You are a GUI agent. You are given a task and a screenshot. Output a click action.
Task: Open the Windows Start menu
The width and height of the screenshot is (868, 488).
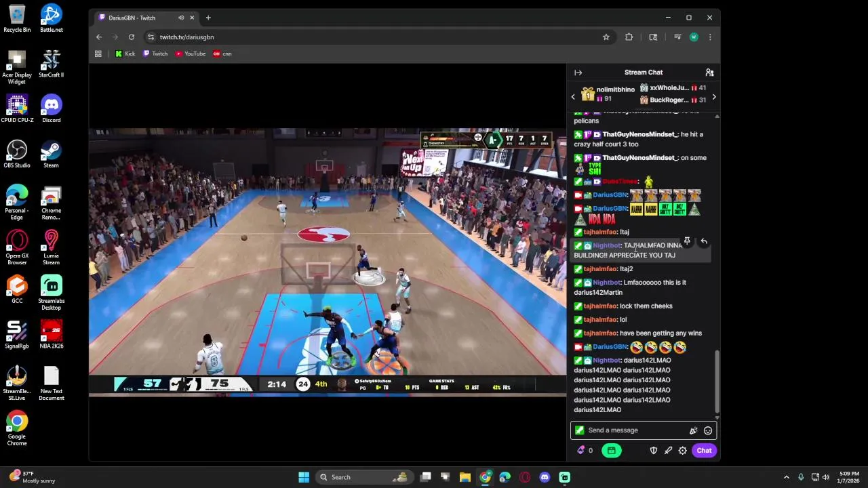304,477
